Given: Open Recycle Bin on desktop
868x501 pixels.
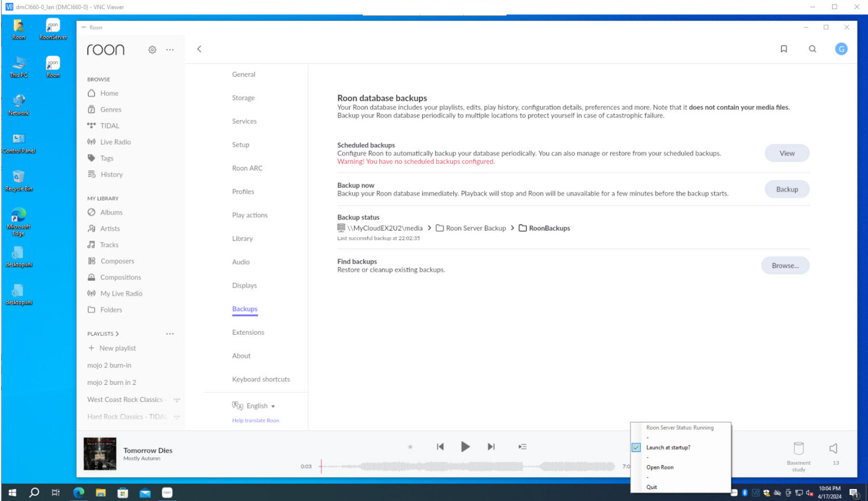Looking at the screenshot, I should pos(19,181).
